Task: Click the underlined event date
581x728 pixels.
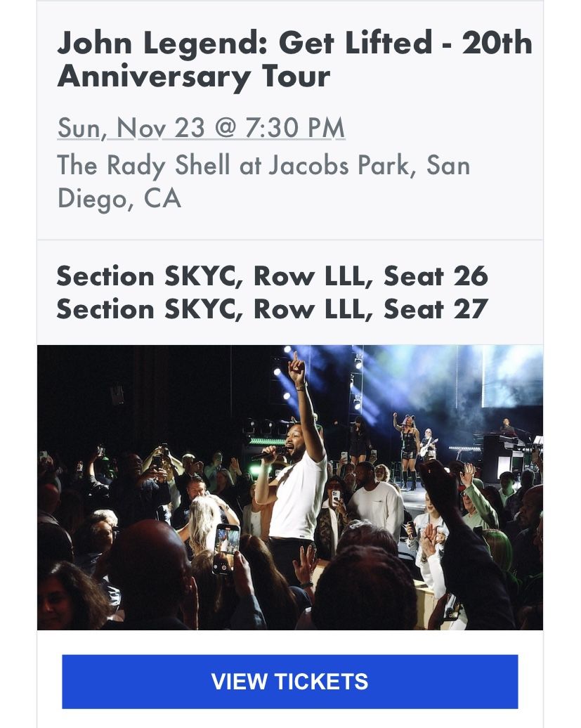Action: [x=201, y=129]
